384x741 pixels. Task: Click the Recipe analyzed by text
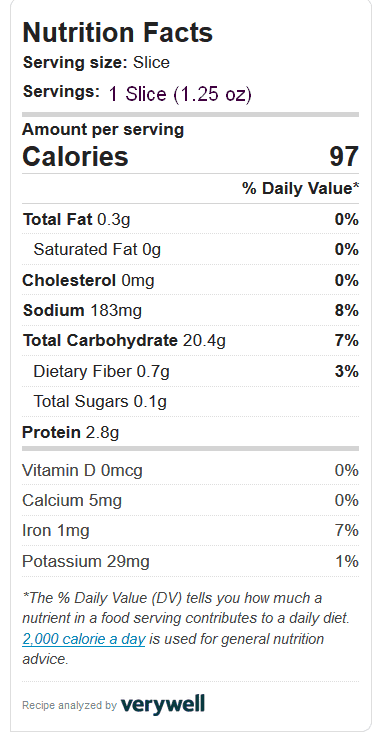coord(69,706)
